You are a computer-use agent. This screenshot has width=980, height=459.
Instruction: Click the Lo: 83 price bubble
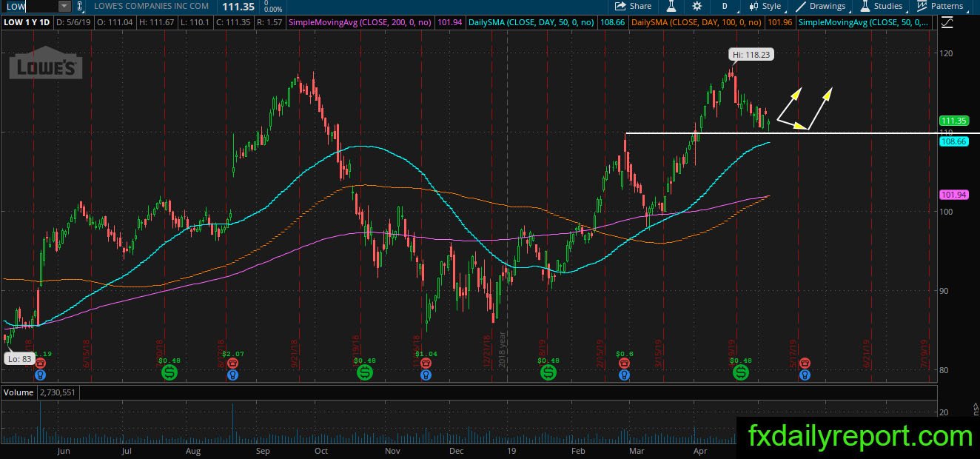pyautogui.click(x=20, y=358)
